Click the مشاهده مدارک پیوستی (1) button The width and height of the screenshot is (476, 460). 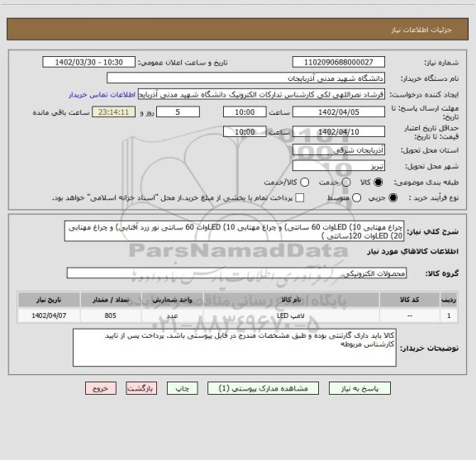[x=263, y=388]
